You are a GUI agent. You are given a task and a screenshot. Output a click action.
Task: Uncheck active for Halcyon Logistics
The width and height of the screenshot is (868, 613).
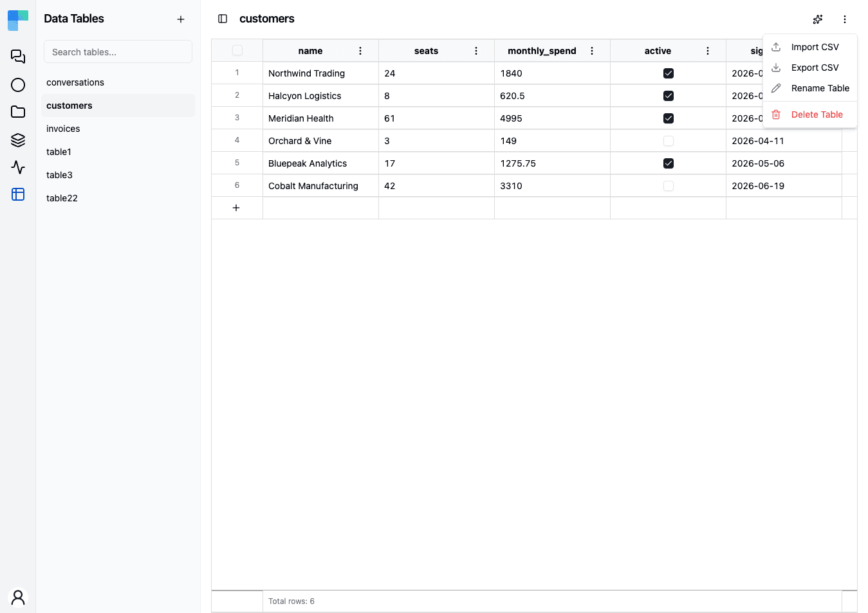(669, 96)
